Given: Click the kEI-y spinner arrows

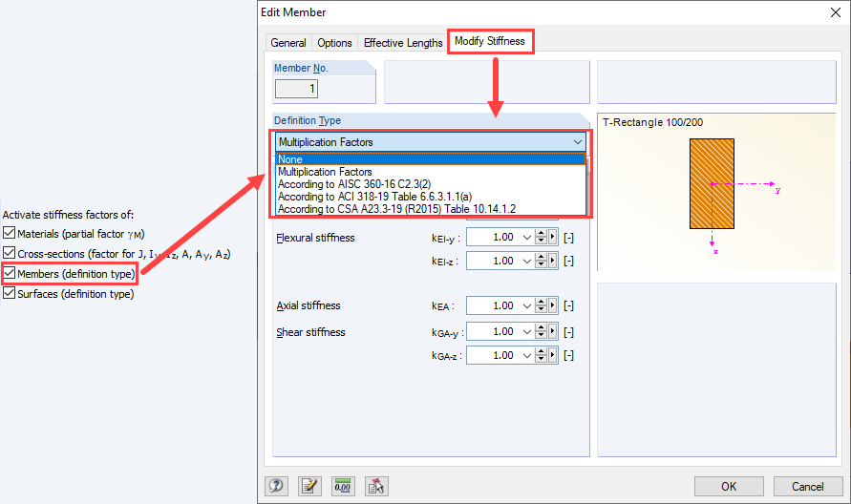Looking at the screenshot, I should pyautogui.click(x=542, y=238).
